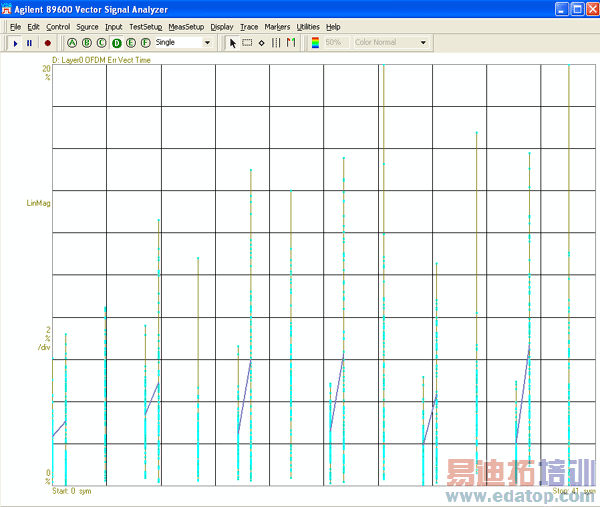The width and height of the screenshot is (600, 507).
Task: Choose the dashed rectangle select-area tool
Action: coord(248,43)
